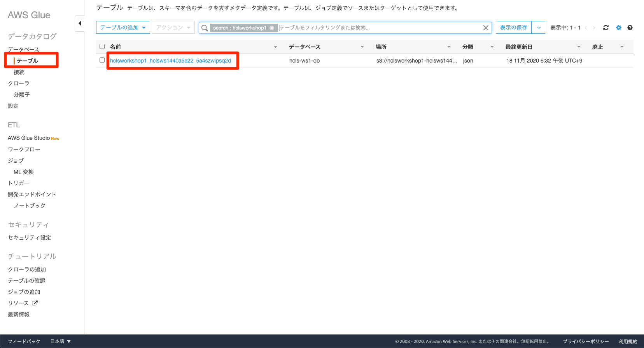The height and width of the screenshot is (348, 644).
Task: Sort by 廃止 column arrow
Action: pyautogui.click(x=622, y=47)
